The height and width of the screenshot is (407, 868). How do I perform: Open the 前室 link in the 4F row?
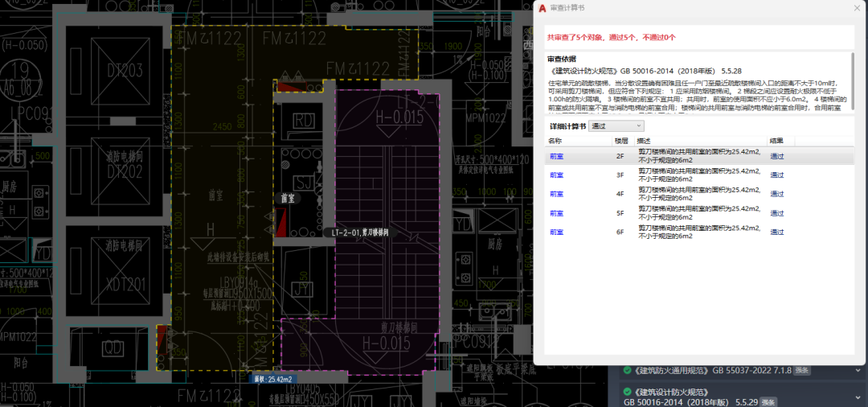pyautogui.click(x=556, y=194)
